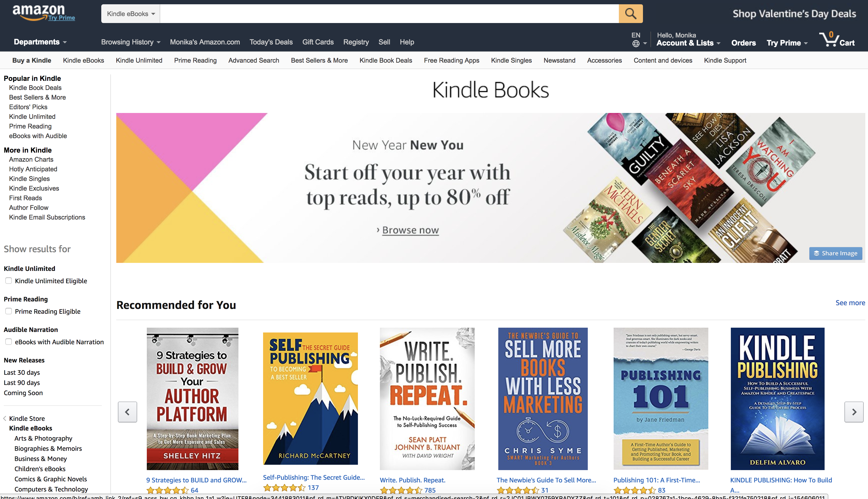Click the Share Image button
This screenshot has height=499, width=868.
coord(835,253)
